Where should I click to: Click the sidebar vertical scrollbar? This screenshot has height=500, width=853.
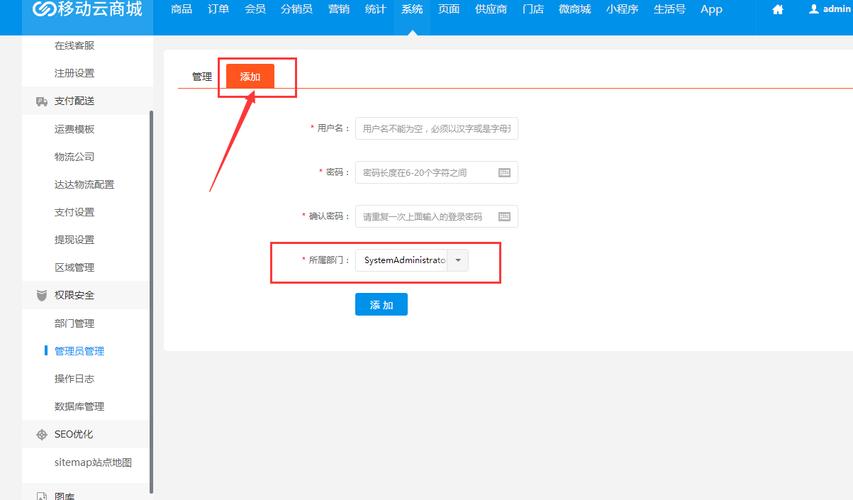point(151,302)
